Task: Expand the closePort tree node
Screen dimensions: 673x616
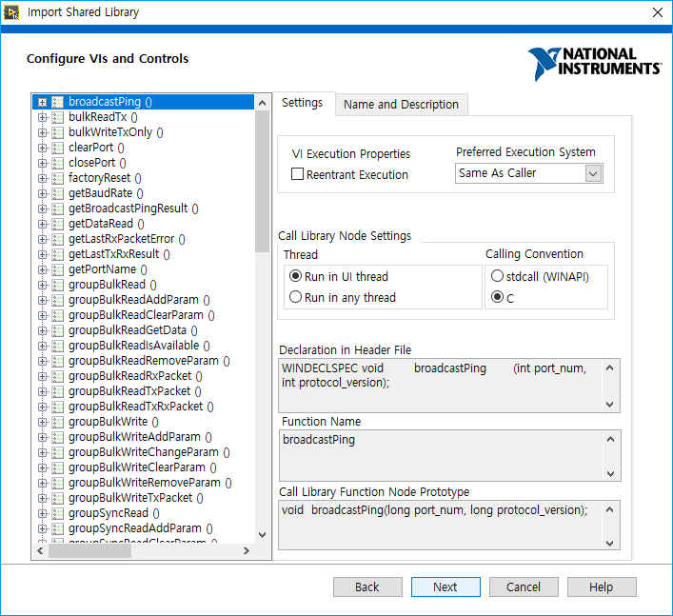Action: pos(43,163)
